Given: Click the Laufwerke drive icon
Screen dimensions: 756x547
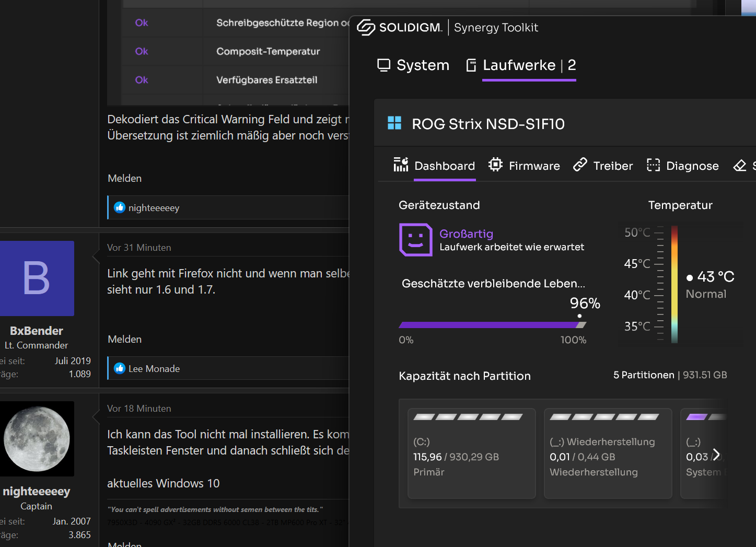Looking at the screenshot, I should tap(471, 65).
